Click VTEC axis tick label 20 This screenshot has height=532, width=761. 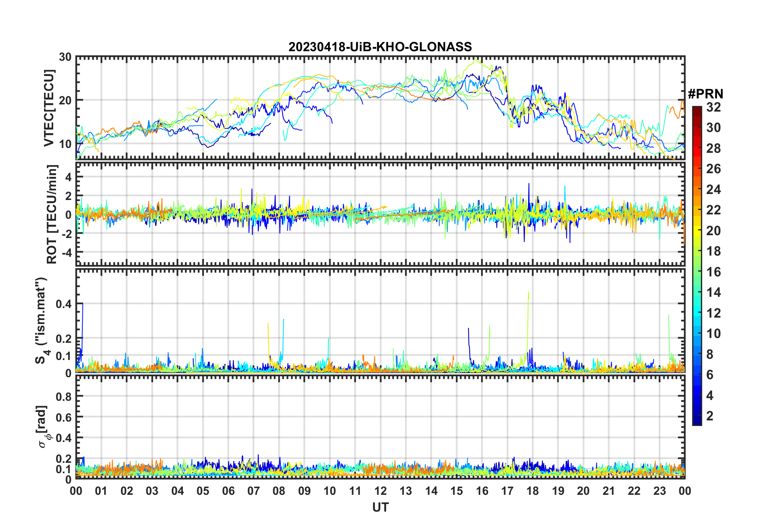pyautogui.click(x=65, y=100)
